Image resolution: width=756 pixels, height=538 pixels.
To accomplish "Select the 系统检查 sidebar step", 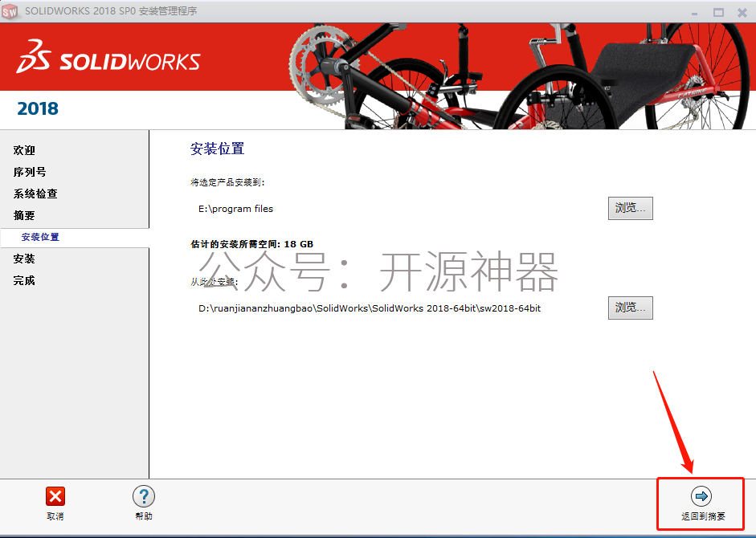I will click(x=35, y=194).
